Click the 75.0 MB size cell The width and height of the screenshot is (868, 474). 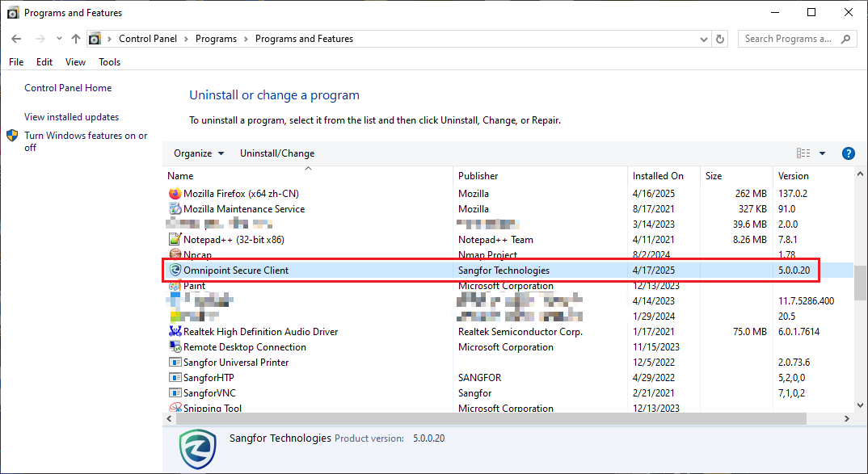(750, 331)
